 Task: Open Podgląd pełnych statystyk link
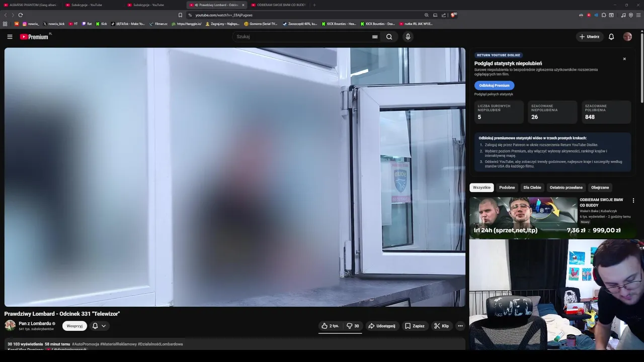coord(494,94)
